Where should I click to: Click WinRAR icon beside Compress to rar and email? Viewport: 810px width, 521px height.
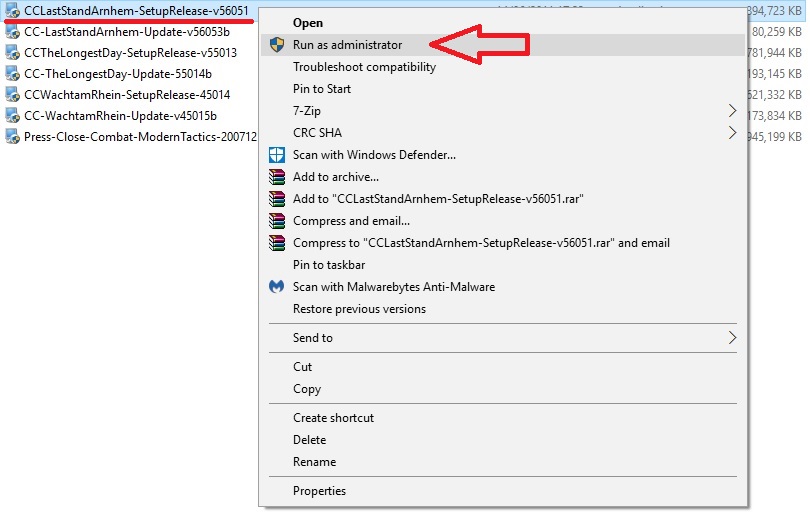click(x=277, y=243)
